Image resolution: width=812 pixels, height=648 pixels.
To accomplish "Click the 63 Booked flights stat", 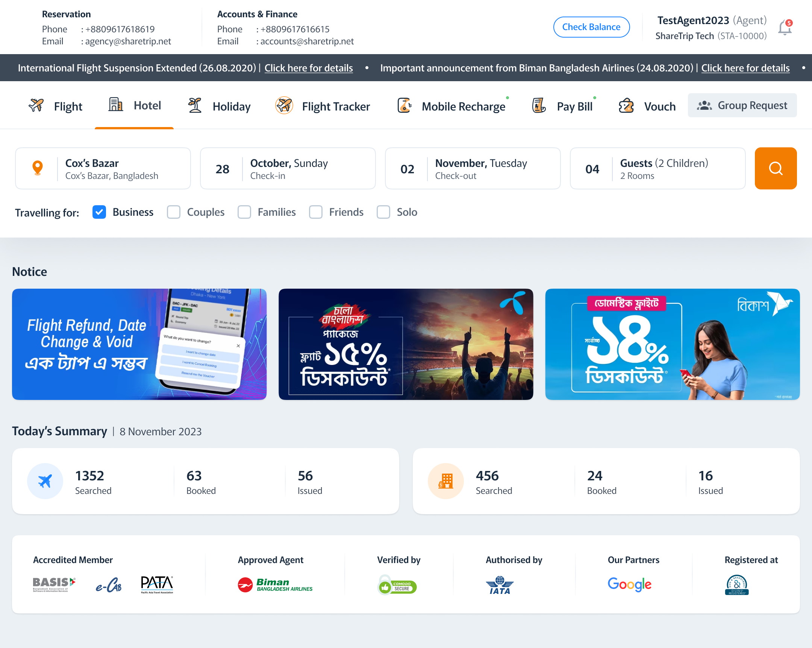I will click(201, 481).
